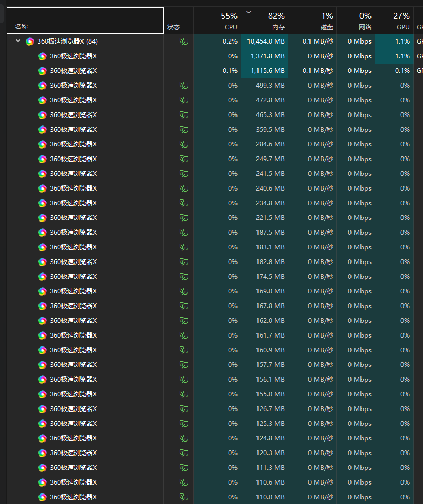Click efficiency leaf icon in the 240.6 MB row

(x=184, y=188)
